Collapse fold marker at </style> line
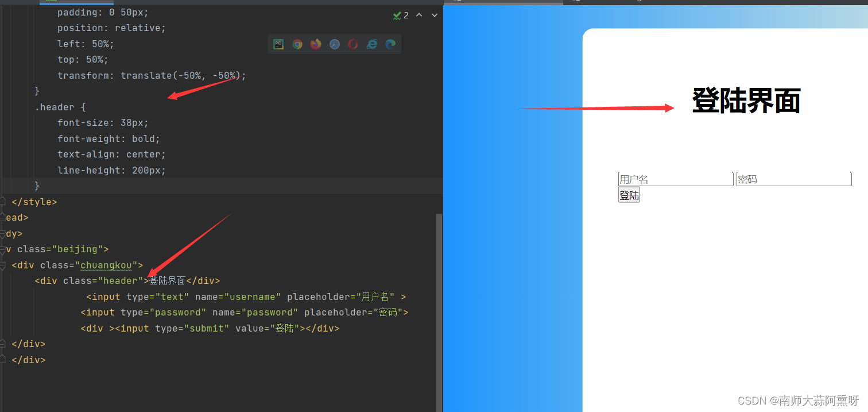The height and width of the screenshot is (412, 868). tap(2, 202)
